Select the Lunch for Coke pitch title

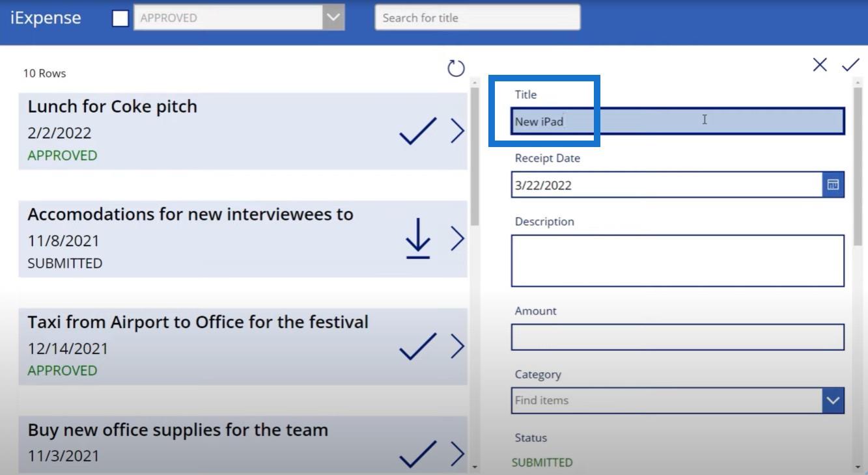tap(112, 106)
